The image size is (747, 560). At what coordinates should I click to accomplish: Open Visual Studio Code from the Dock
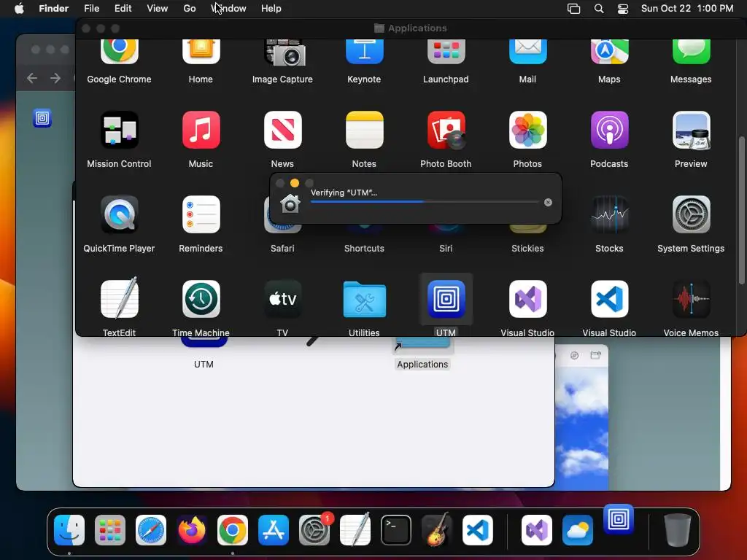click(x=478, y=529)
